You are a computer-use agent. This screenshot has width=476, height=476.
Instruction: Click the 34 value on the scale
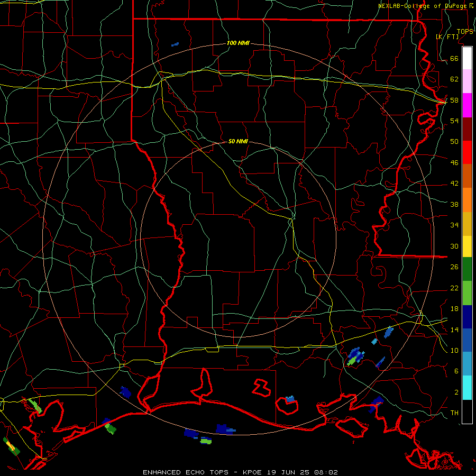[x=454, y=225]
